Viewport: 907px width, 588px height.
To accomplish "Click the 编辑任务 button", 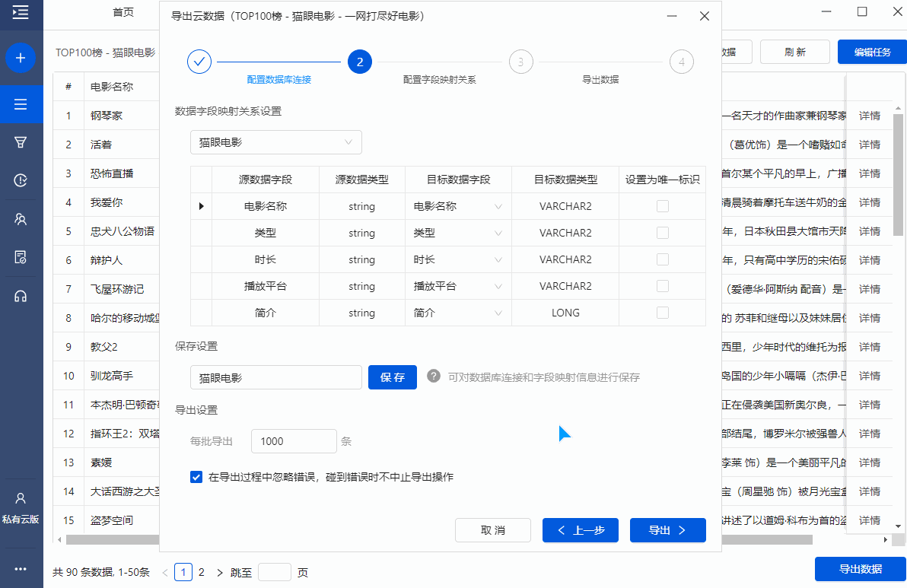I will click(x=872, y=52).
